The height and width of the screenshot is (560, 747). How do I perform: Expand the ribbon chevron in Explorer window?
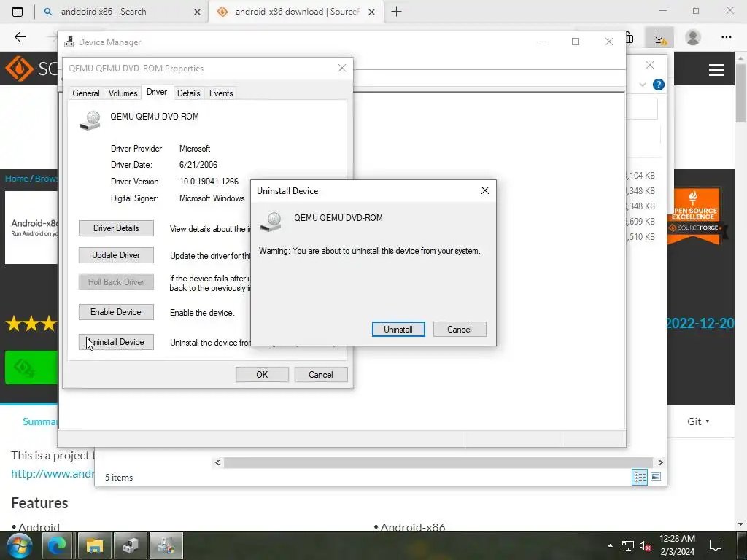[x=643, y=85]
